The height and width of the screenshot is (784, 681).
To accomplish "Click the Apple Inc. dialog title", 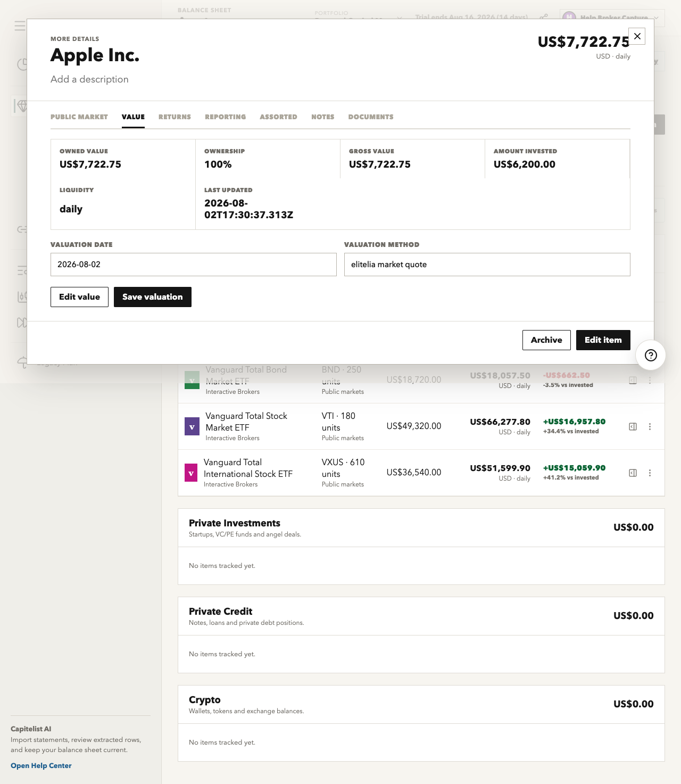I will pyautogui.click(x=95, y=55).
